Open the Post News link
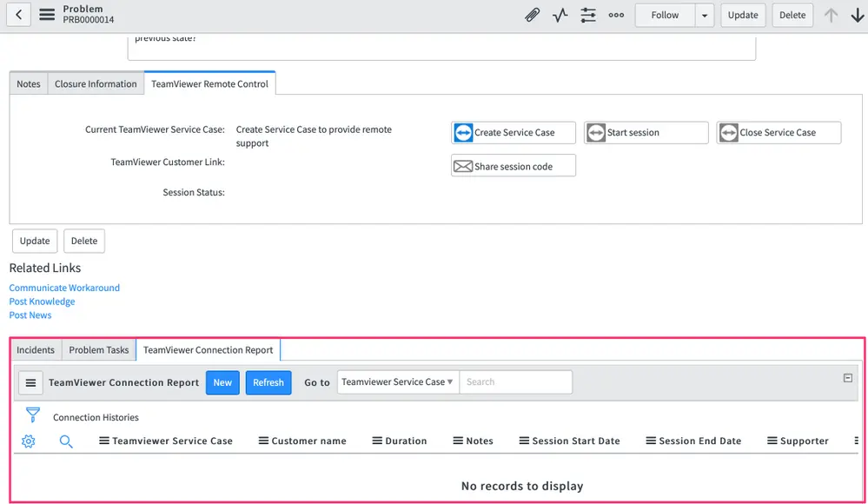 click(30, 315)
